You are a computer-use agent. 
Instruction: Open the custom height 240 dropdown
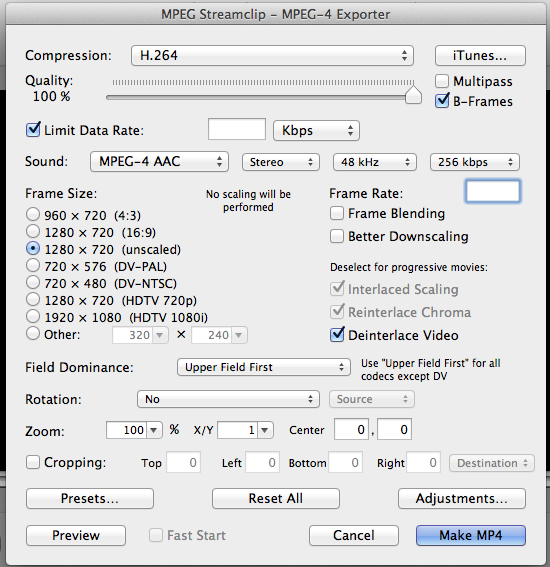click(239, 335)
